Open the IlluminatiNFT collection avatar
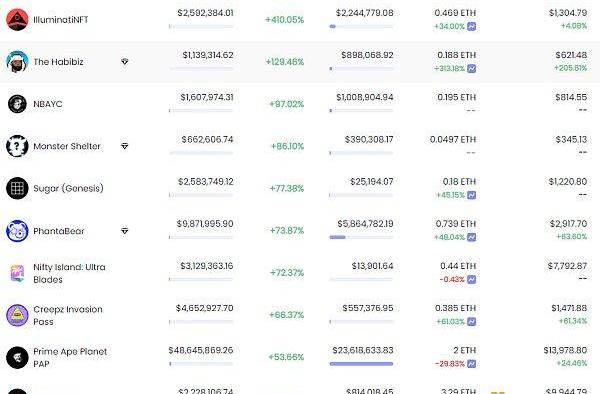Screen dimensions: 600x394 point(17,20)
